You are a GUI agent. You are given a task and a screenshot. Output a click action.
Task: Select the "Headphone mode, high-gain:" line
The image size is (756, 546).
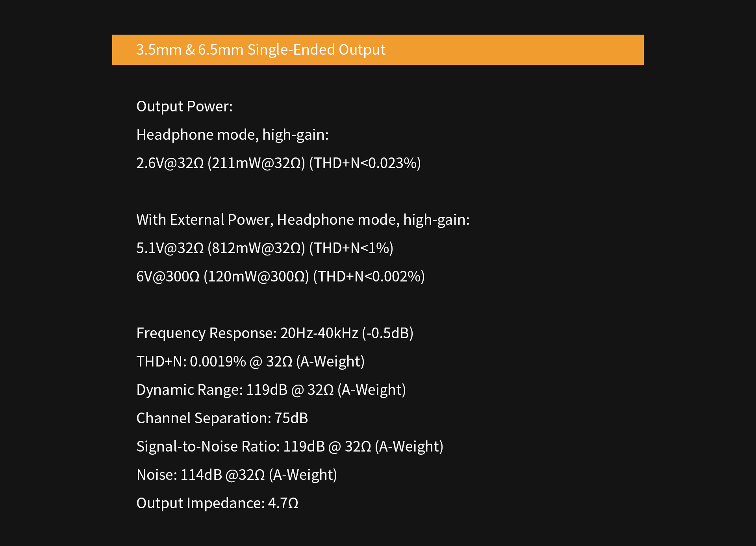click(x=232, y=135)
